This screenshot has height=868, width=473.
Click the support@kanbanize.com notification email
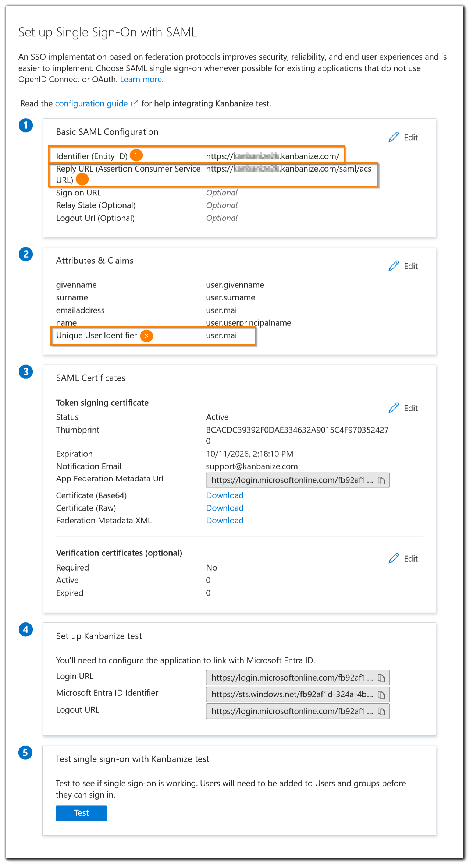tap(252, 466)
